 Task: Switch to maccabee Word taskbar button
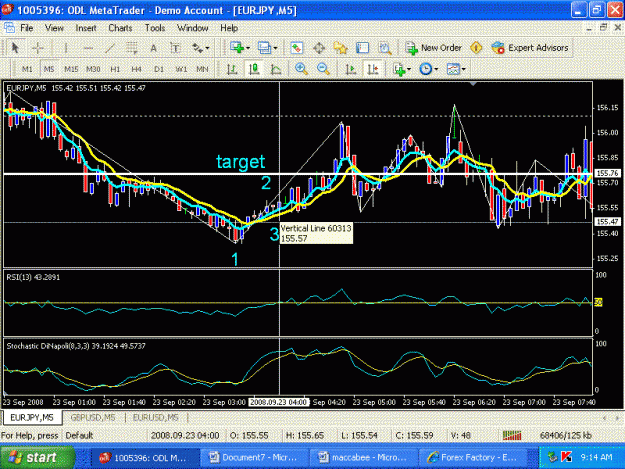click(x=363, y=457)
